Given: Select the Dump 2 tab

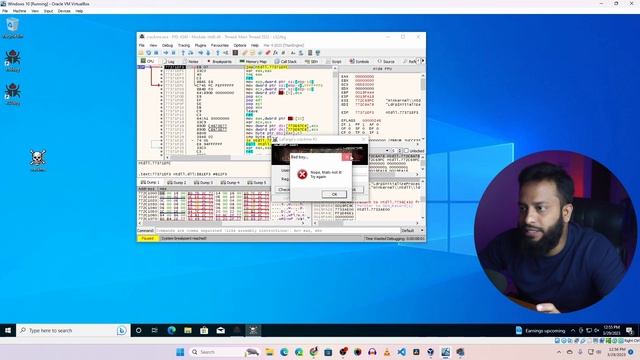Looking at the screenshot, I should click(x=177, y=182).
